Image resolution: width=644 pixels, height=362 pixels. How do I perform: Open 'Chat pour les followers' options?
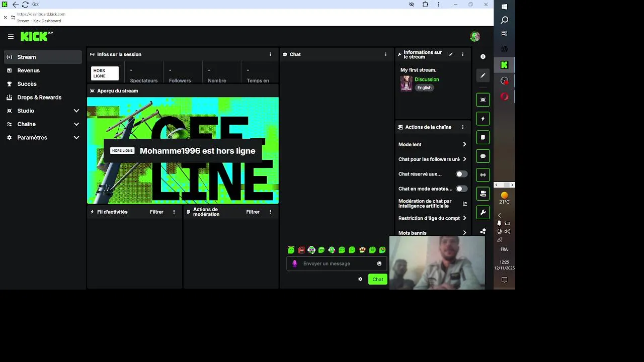click(433, 159)
